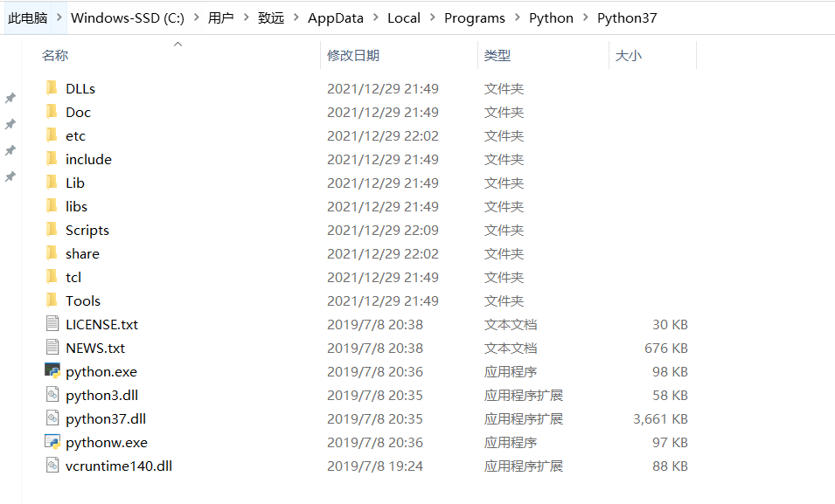Select the Doc folder name
Screen dimensions: 835x504
pos(79,113)
